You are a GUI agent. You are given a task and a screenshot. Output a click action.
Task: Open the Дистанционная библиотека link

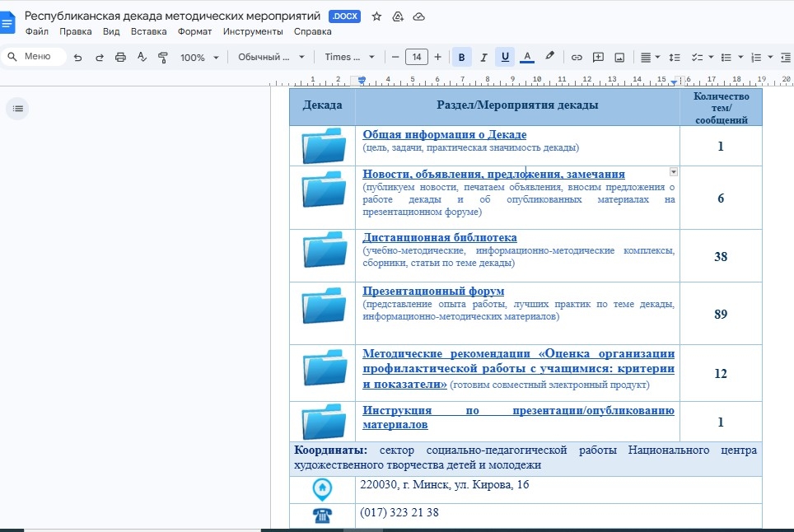coord(440,237)
